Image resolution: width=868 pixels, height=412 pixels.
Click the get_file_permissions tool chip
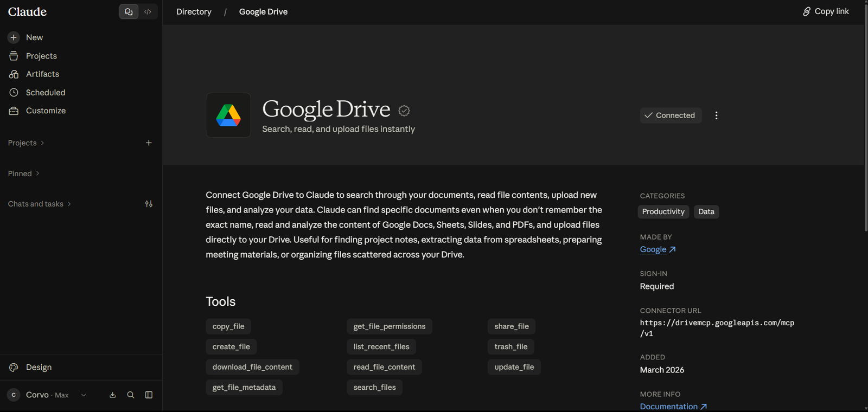[x=390, y=326]
